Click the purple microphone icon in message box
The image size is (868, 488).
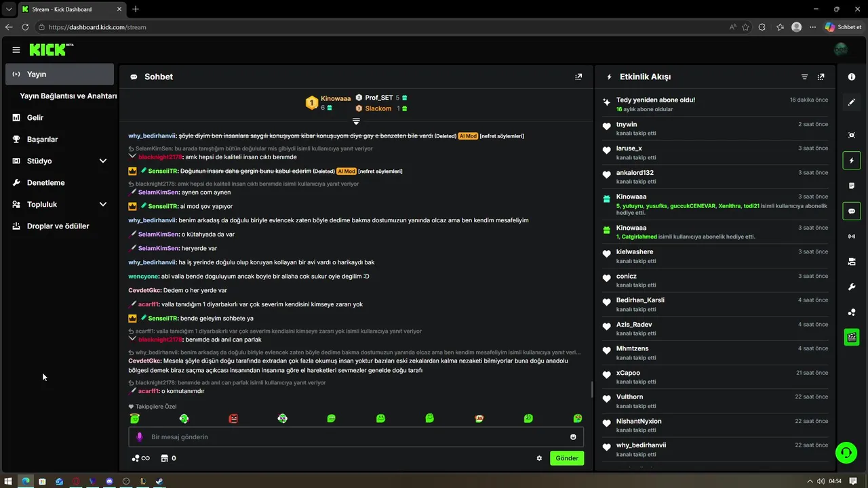pyautogui.click(x=140, y=437)
